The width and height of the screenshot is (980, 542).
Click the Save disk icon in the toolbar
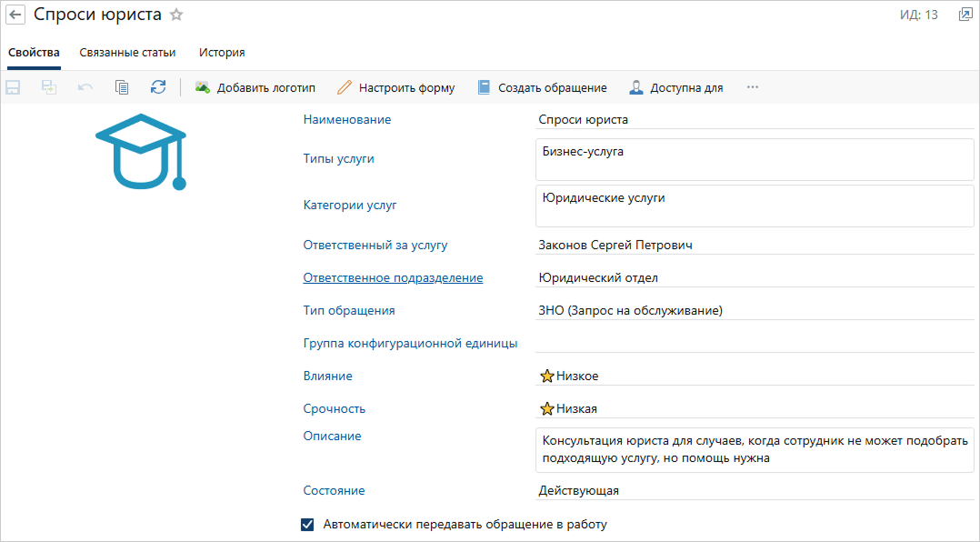(x=14, y=87)
